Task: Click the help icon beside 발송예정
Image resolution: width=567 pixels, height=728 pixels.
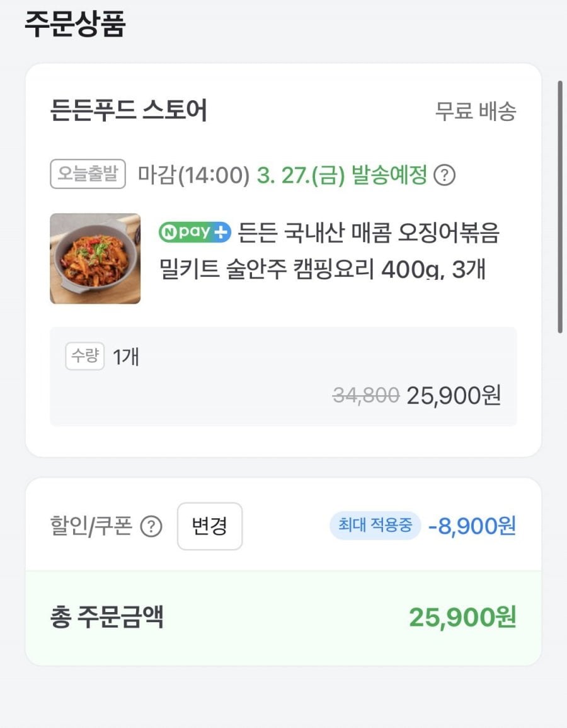Action: (445, 175)
